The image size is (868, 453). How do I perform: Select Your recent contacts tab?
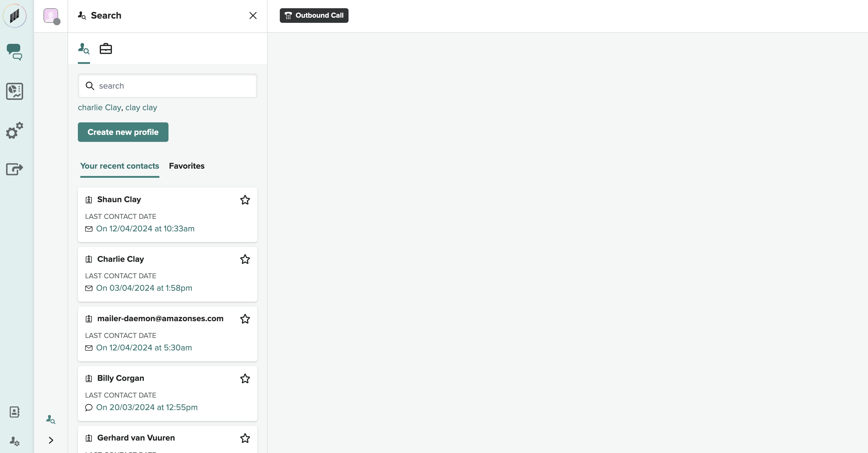(x=120, y=166)
